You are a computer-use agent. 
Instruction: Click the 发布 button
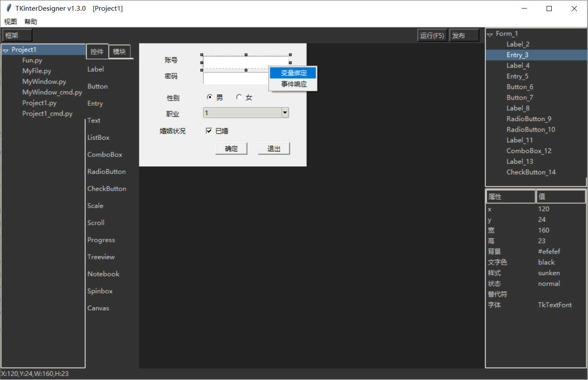(464, 35)
